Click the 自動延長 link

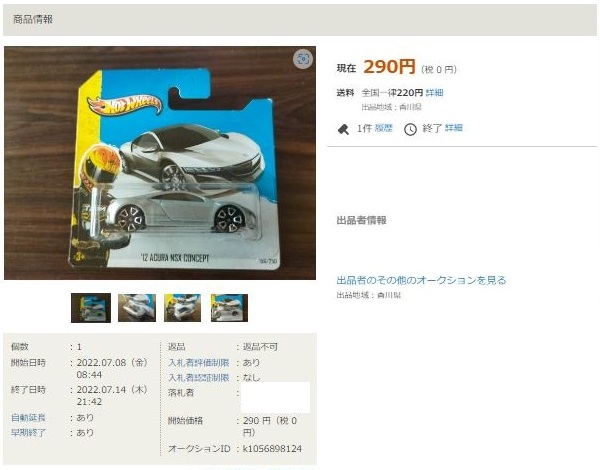tap(28, 417)
